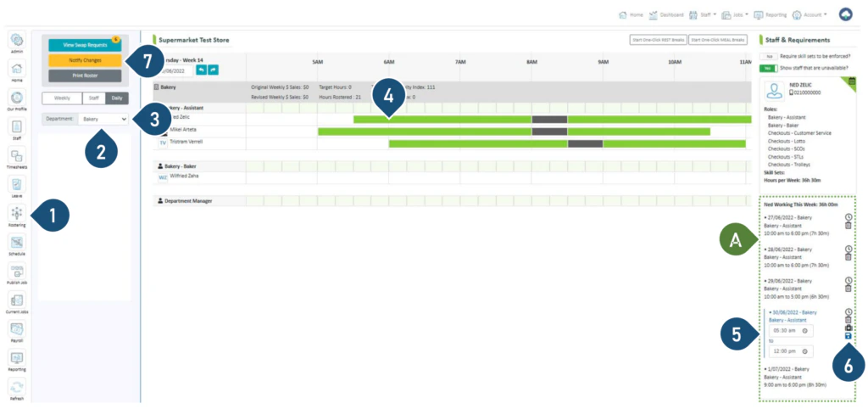Click the 12:00 pm end time field
This screenshot has width=868, height=409.
click(x=791, y=351)
